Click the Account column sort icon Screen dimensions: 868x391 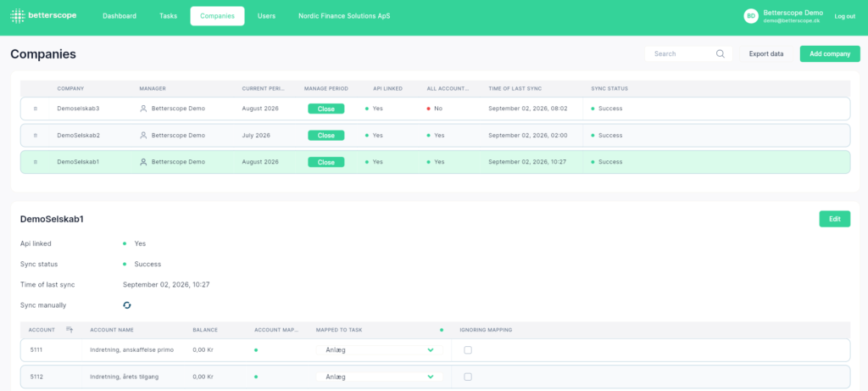tap(70, 330)
